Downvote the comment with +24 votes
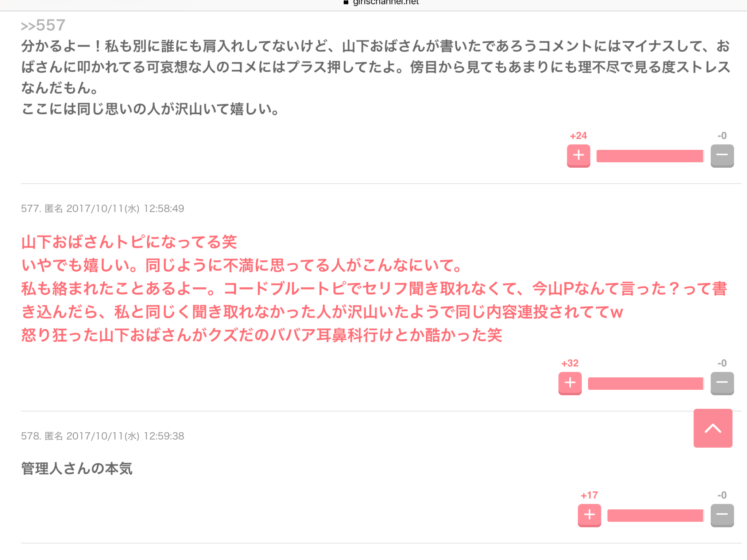Screen dimensions: 747x560 tap(722, 156)
